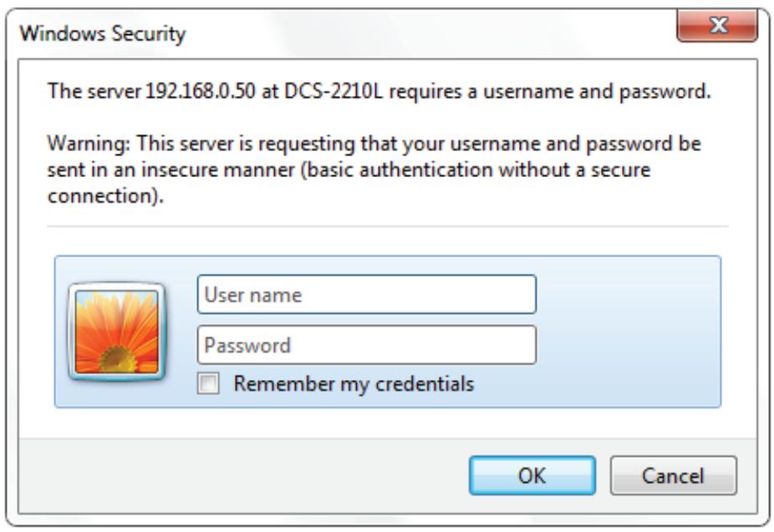Click the "Remember my credentials" label text
This screenshot has height=532, width=774.
coord(354,384)
